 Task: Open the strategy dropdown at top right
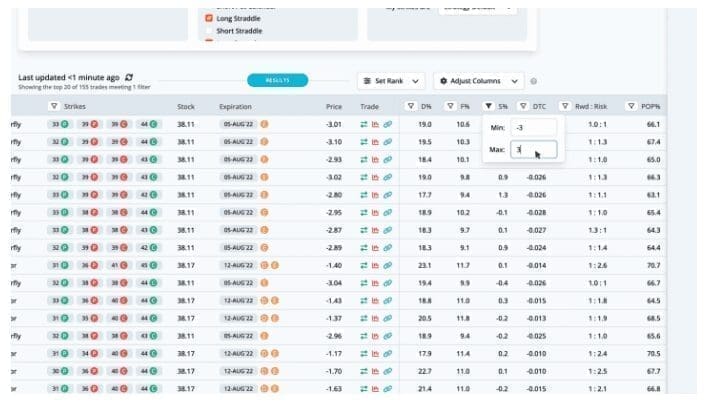pyautogui.click(x=477, y=6)
